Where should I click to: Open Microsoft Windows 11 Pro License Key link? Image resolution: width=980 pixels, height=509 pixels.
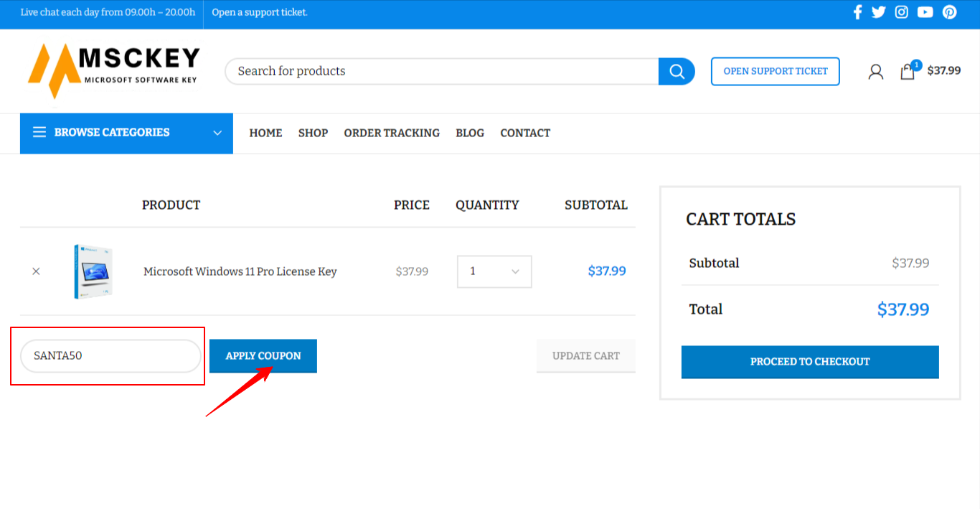(x=240, y=271)
